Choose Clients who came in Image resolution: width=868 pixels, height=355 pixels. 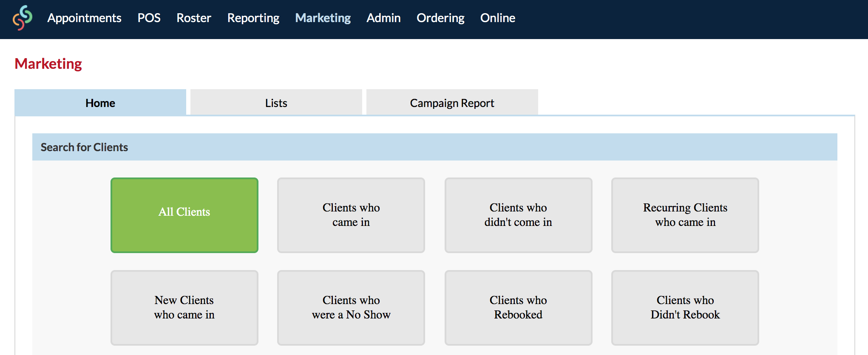pyautogui.click(x=351, y=215)
